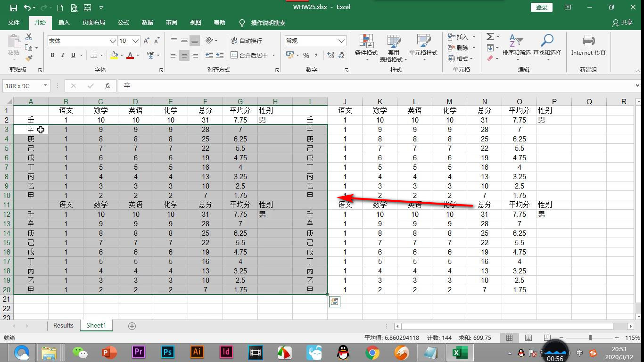Viewport: 644px width, 362px height.
Task: Open Conditional Formatting (条件格式) dropdown
Action: 366,48
